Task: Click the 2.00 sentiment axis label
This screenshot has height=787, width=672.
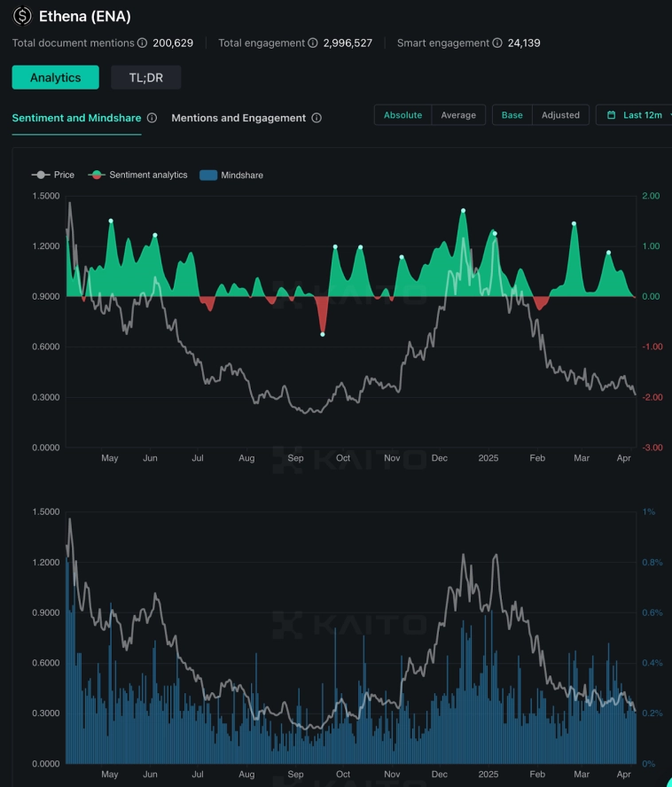Action: [x=651, y=196]
